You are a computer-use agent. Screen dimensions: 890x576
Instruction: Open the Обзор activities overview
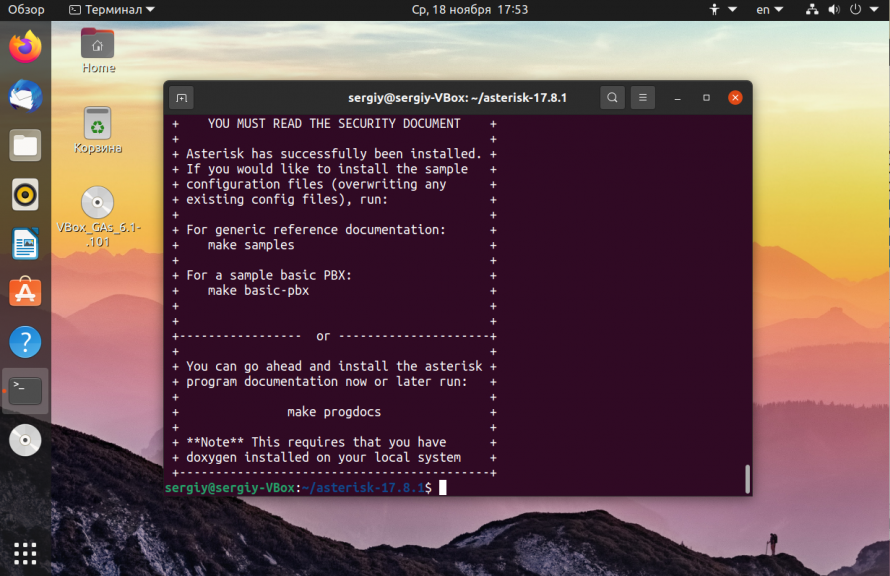click(26, 10)
